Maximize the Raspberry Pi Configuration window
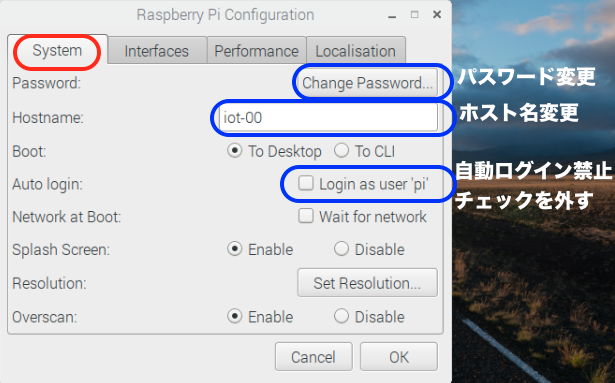 (415, 15)
